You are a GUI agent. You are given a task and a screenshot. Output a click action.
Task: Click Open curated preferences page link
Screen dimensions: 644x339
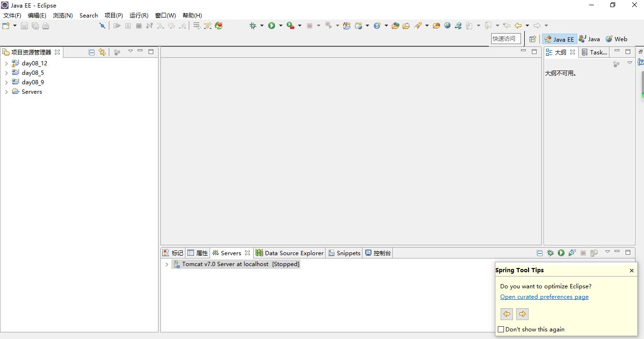click(x=544, y=297)
